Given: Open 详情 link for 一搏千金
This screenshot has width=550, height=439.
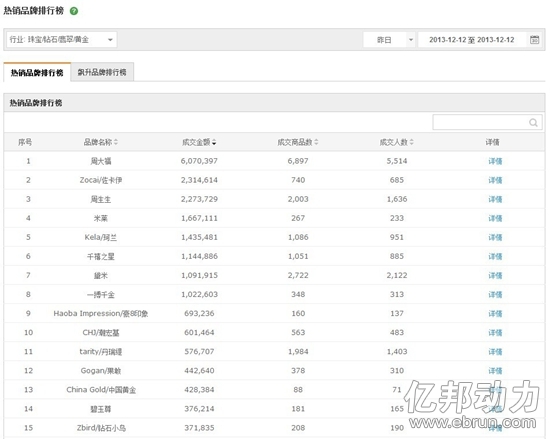Looking at the screenshot, I should [495, 295].
